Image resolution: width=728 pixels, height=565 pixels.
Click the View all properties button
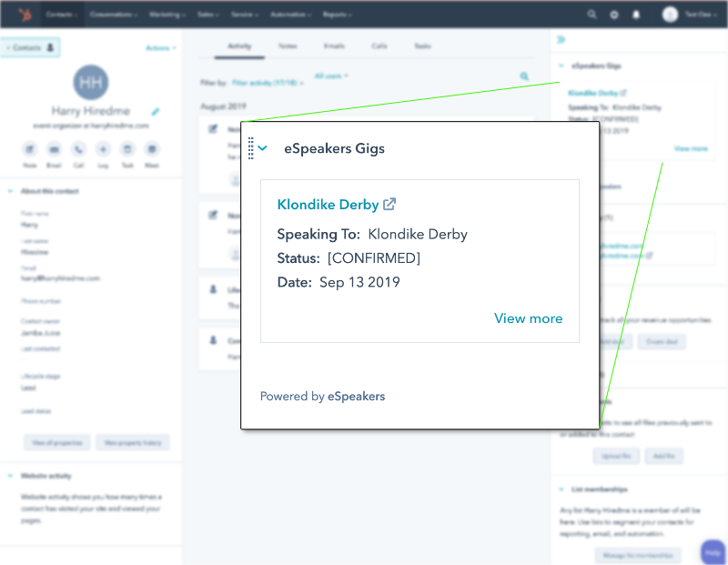pyautogui.click(x=57, y=443)
